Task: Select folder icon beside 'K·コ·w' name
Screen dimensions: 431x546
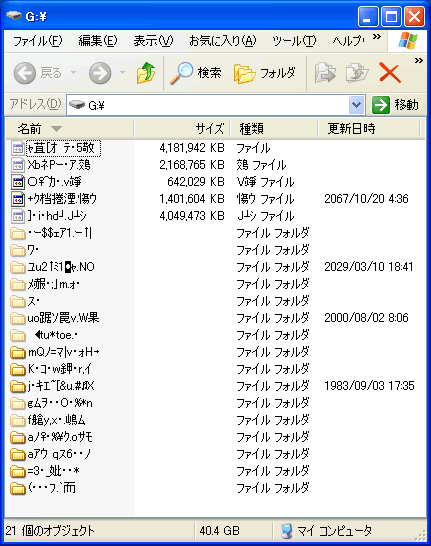Action: (17, 369)
